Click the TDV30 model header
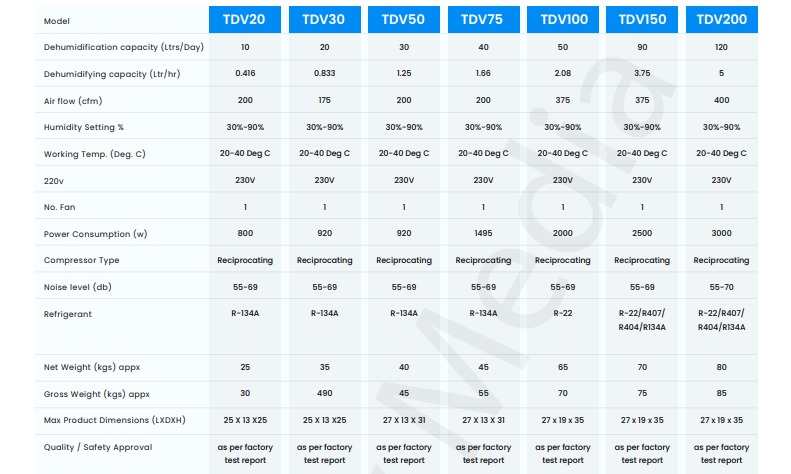This screenshot has height=474, width=791. [x=324, y=20]
